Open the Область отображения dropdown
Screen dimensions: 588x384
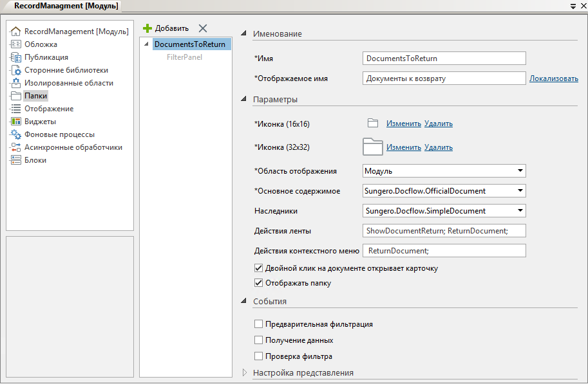(519, 171)
